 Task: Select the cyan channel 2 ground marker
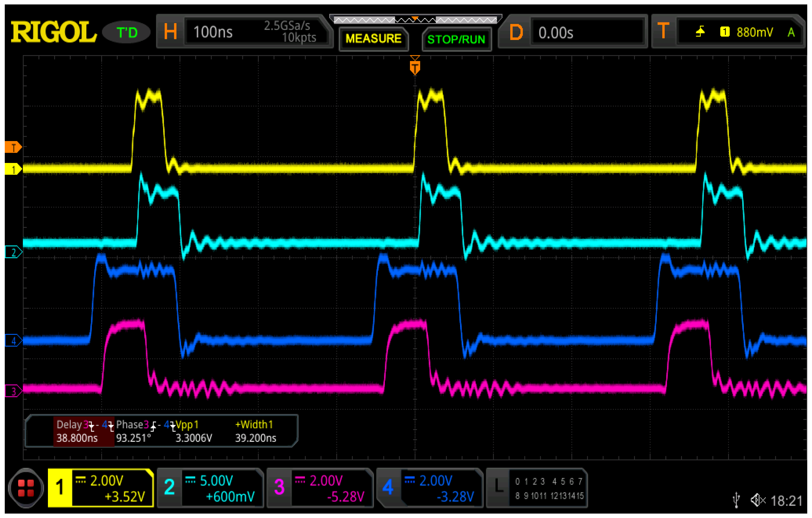pyautogui.click(x=14, y=252)
